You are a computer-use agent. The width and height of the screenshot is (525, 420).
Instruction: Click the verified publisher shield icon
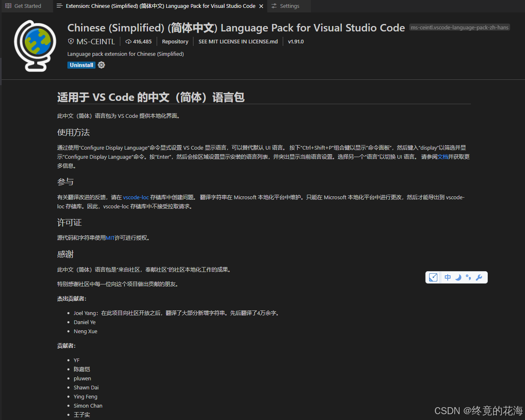coord(71,42)
